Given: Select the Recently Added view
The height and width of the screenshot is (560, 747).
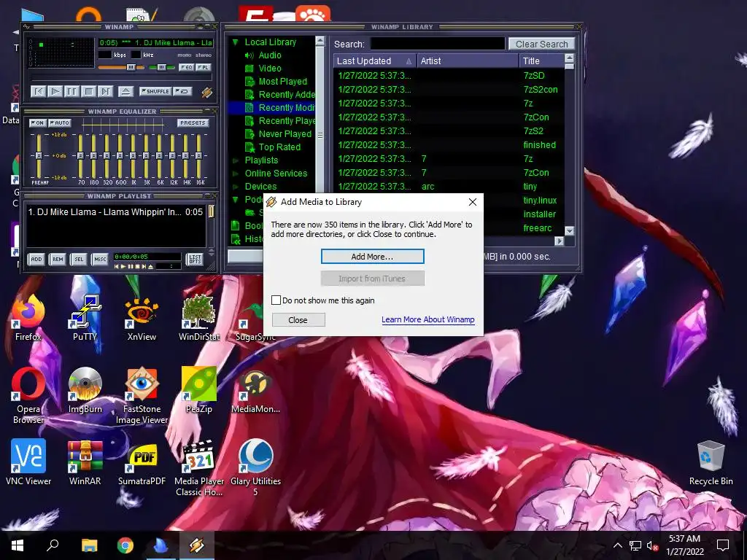Looking at the screenshot, I should point(286,94).
